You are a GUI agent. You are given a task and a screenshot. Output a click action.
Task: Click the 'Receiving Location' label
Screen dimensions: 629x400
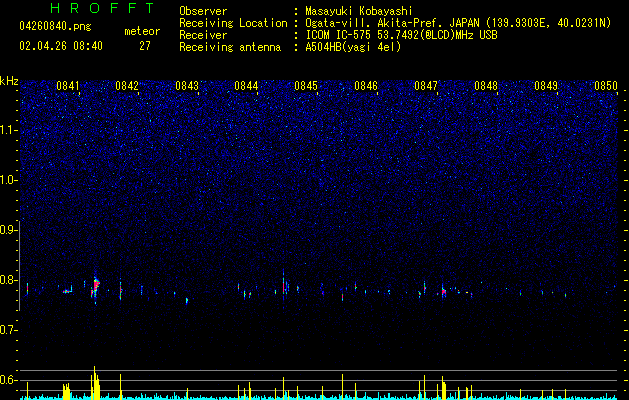pos(233,23)
